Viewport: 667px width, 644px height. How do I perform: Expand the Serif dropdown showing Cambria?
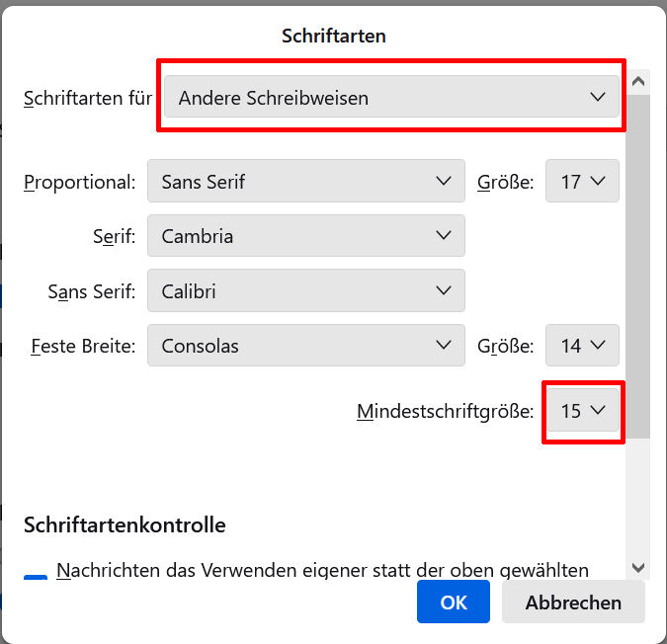[x=305, y=236]
